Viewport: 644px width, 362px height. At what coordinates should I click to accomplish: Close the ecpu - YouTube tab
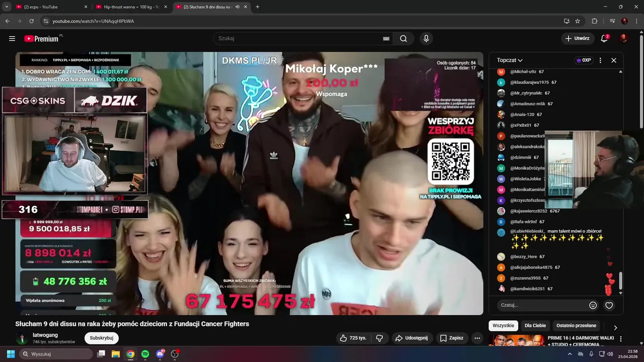pos(86,7)
